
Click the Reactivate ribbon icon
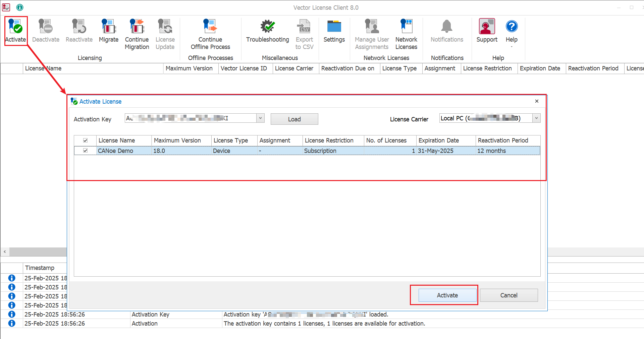coord(79,26)
